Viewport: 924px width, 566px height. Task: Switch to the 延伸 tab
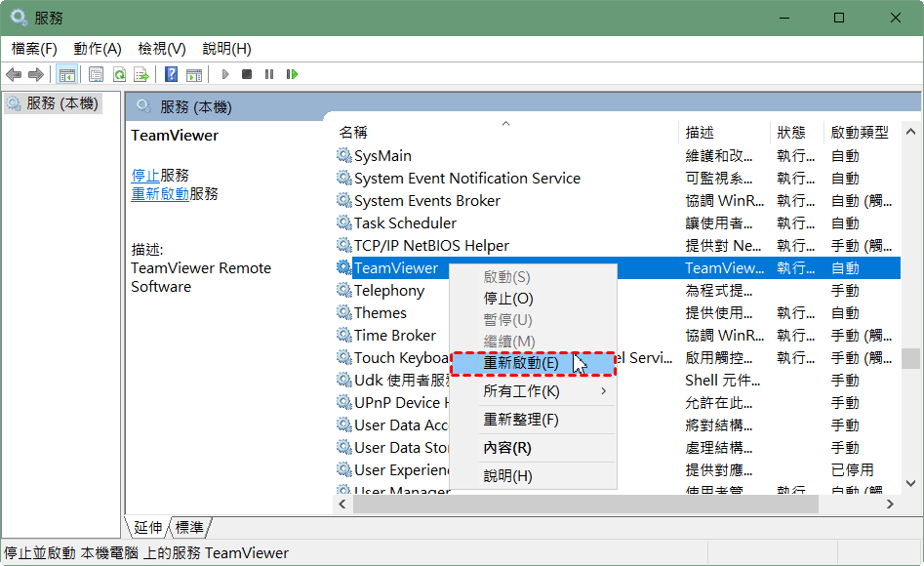148,527
